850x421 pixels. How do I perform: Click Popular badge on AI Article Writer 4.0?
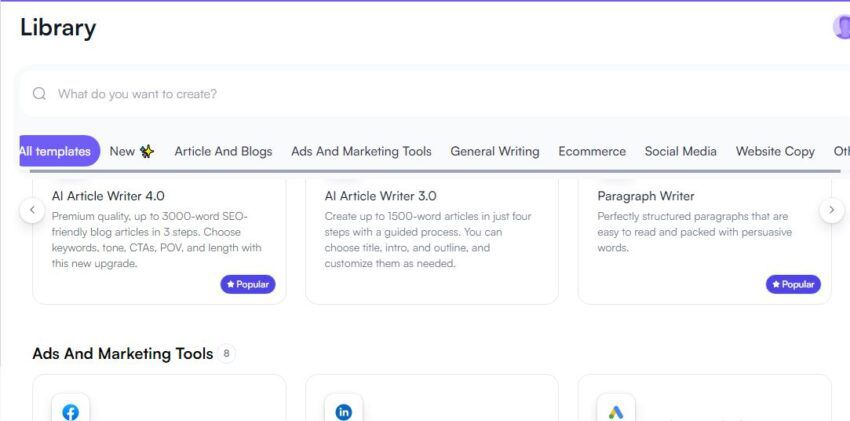[x=248, y=284]
